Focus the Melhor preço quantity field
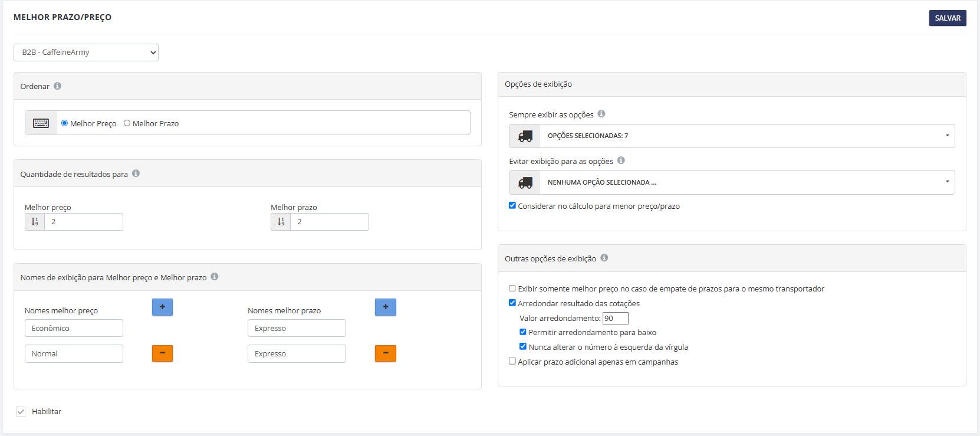The width and height of the screenshot is (980, 436). pyautogui.click(x=84, y=222)
